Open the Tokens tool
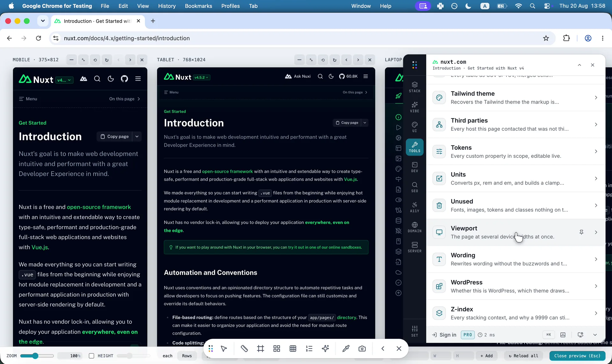This screenshot has height=364, width=612. [x=515, y=151]
